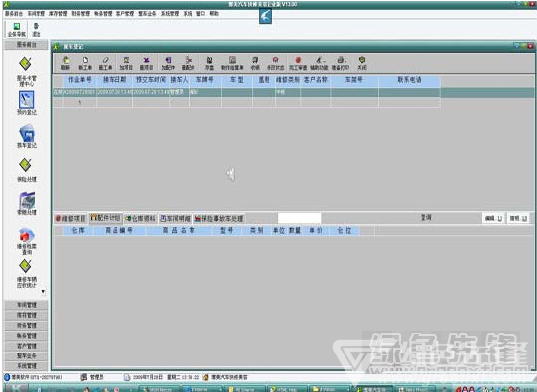Open 保险处理 sidebar icon
Screen dimensions: 537x392
tap(27, 170)
